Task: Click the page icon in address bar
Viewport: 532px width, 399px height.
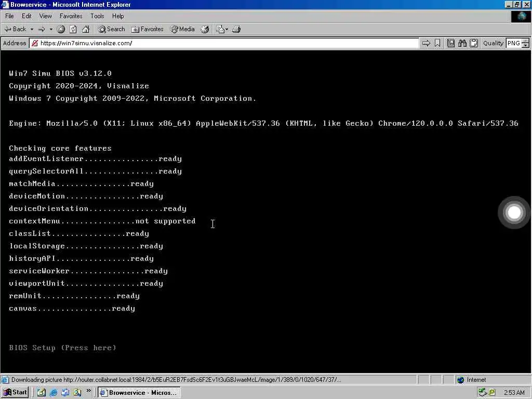Action: click(34, 43)
